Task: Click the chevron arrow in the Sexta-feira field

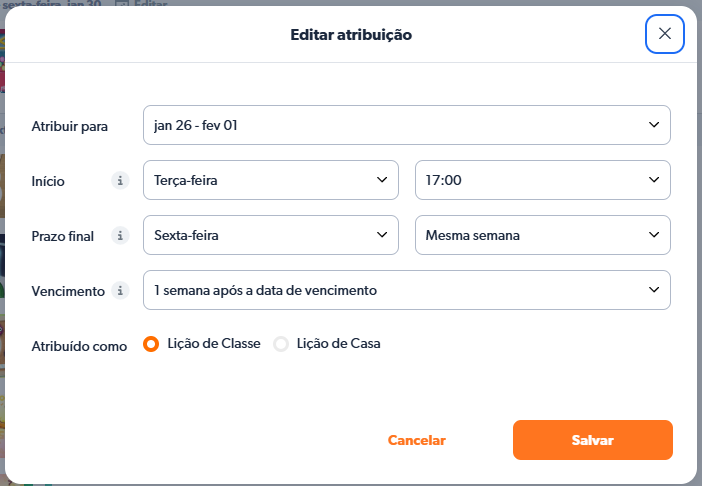Action: [382, 235]
